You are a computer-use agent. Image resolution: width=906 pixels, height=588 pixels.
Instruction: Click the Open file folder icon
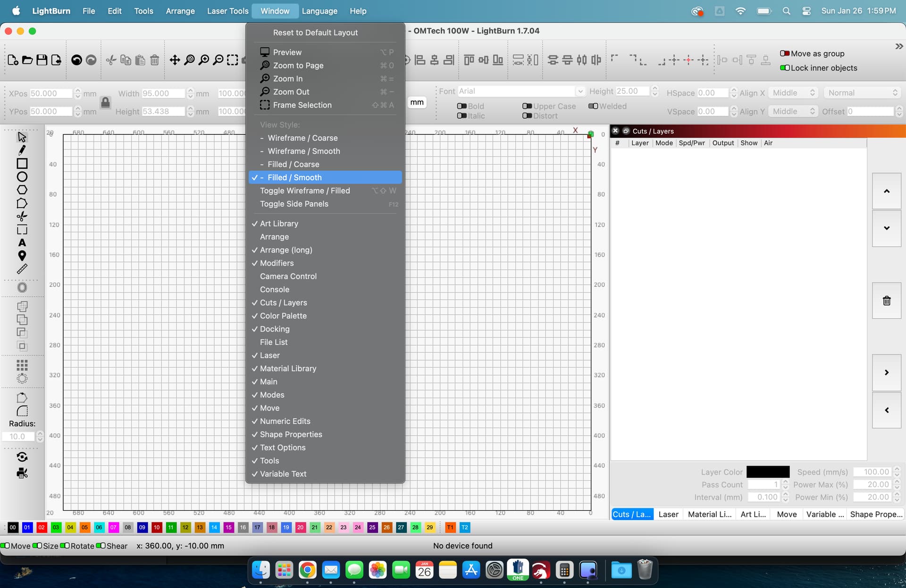(27, 60)
